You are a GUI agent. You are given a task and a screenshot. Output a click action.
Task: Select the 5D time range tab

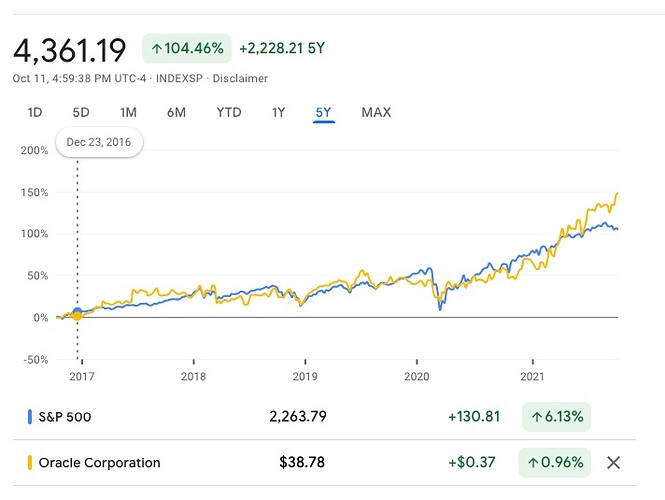click(81, 112)
